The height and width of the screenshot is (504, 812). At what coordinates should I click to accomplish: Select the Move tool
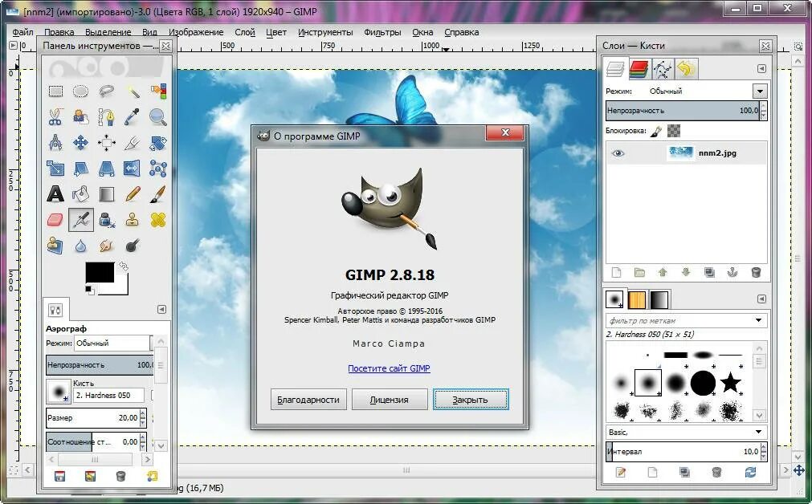point(81,142)
